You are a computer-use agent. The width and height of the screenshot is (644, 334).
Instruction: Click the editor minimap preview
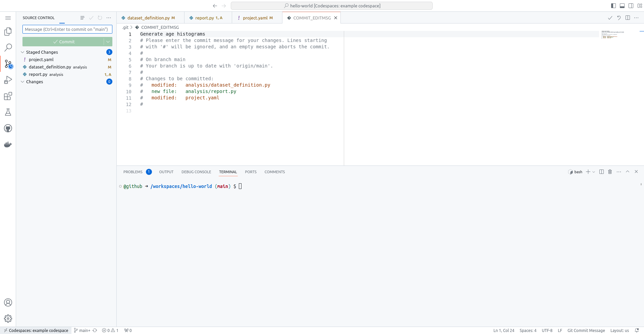pyautogui.click(x=613, y=35)
